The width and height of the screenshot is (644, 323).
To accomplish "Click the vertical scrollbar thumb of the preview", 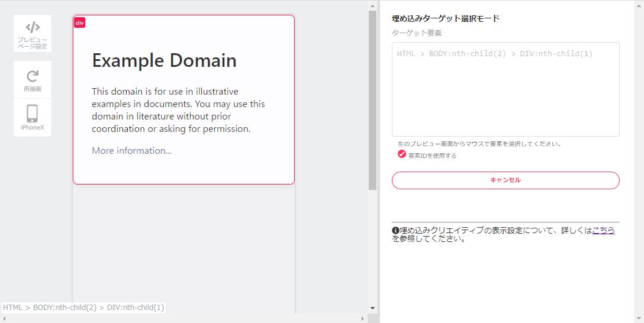I will (372, 101).
